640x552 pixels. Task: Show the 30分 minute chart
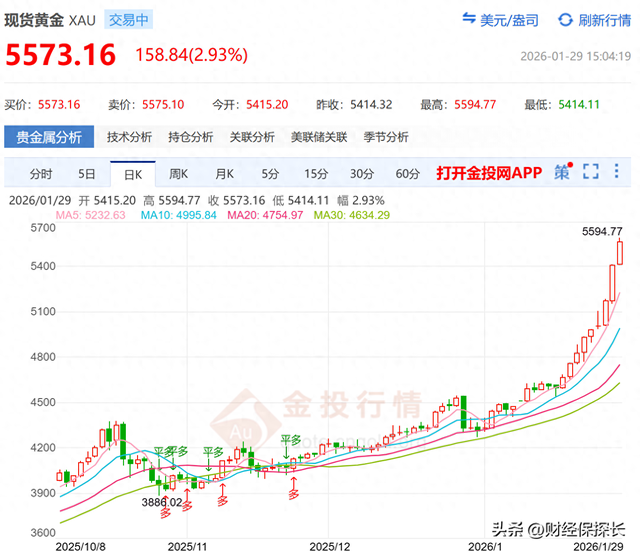(362, 174)
